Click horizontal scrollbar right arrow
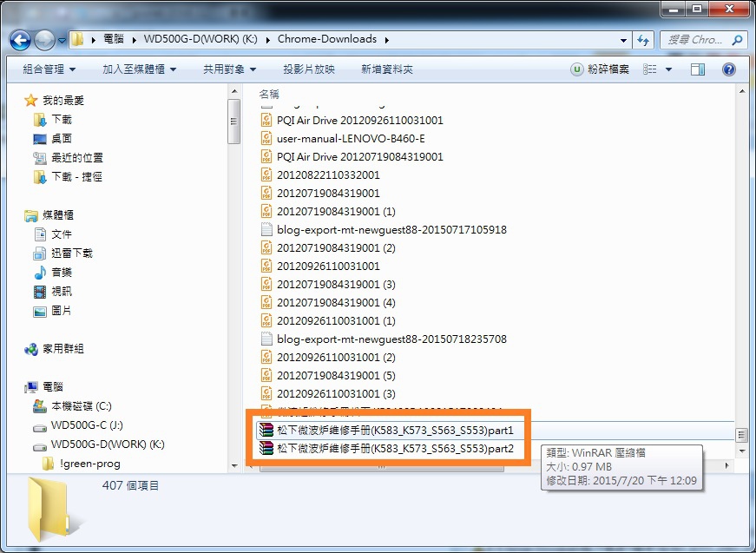 tap(727, 465)
